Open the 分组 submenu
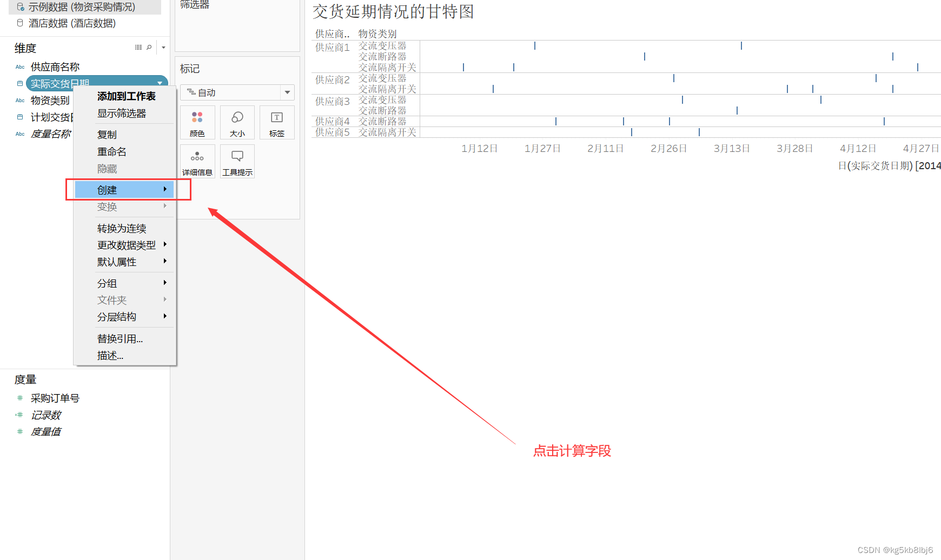The image size is (941, 560). [x=124, y=284]
